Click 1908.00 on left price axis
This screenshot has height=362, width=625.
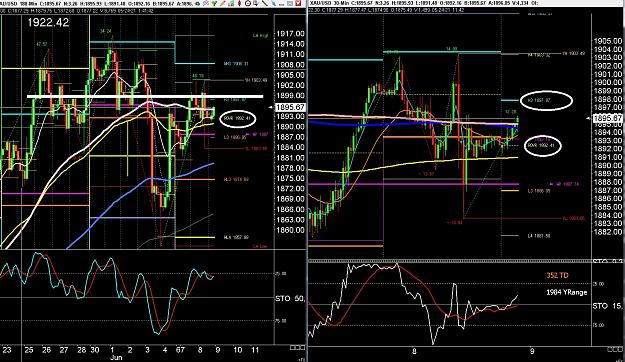[x=291, y=65]
